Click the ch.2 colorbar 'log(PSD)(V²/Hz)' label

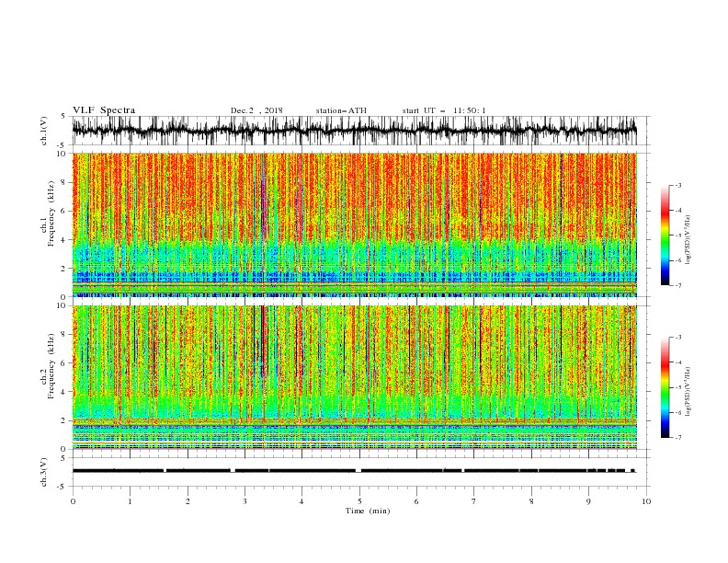[688, 392]
